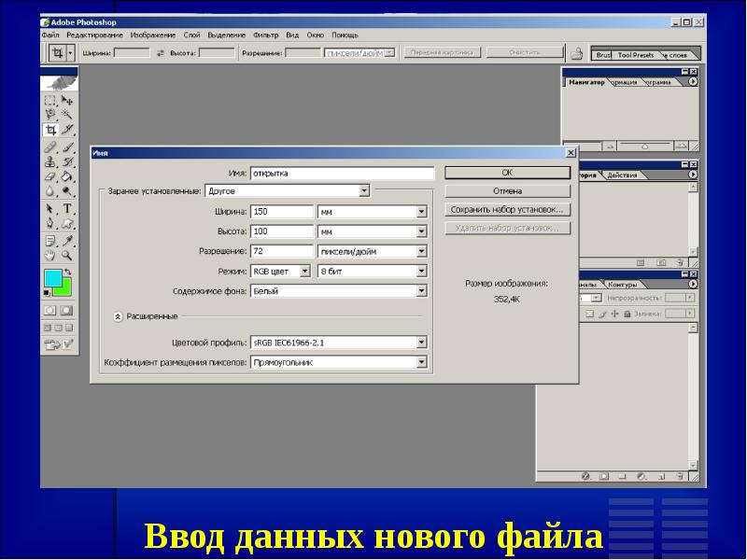
Task: Select the Brush tool
Action: [68, 145]
